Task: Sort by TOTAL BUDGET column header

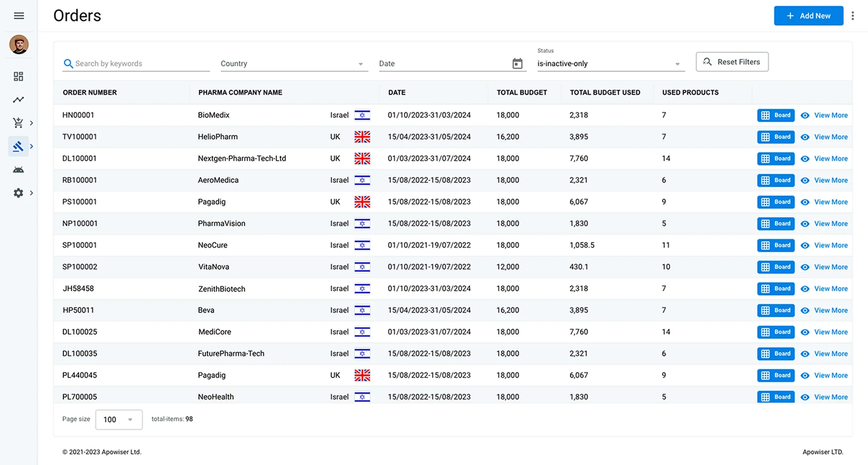Action: [x=522, y=92]
